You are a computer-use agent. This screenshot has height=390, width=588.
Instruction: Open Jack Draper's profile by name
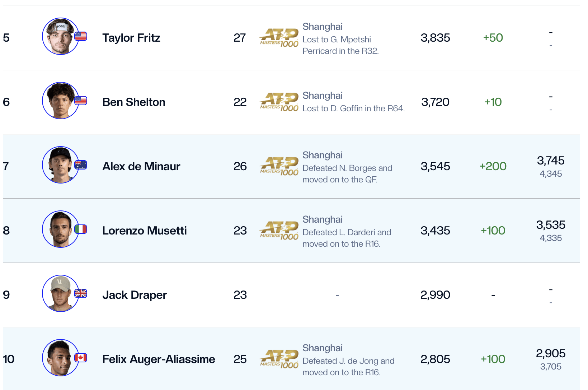click(135, 295)
